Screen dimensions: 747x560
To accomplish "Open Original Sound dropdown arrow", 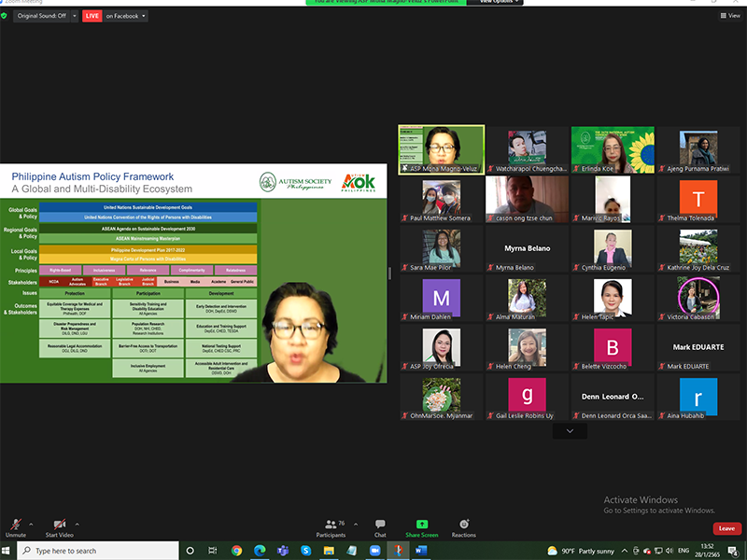I will pyautogui.click(x=75, y=16).
